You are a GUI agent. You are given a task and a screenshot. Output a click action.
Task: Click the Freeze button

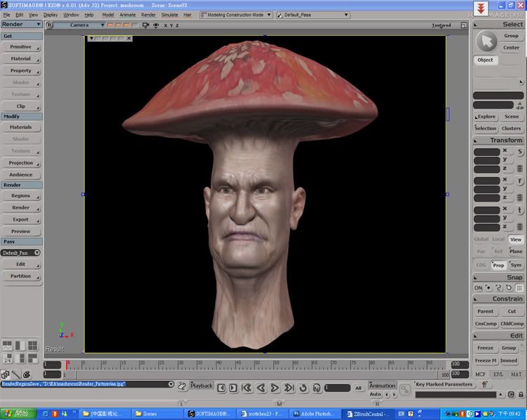pyautogui.click(x=486, y=348)
